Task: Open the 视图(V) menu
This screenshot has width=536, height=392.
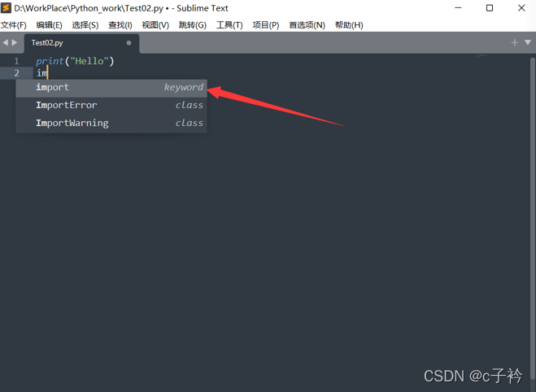Action: point(155,25)
